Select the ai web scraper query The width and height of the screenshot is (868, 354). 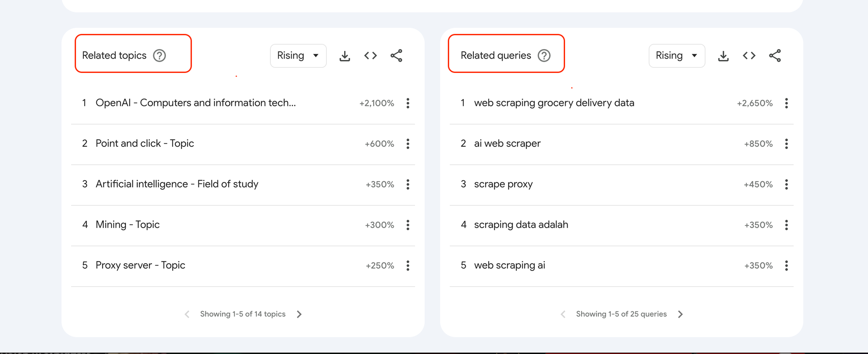pyautogui.click(x=507, y=143)
